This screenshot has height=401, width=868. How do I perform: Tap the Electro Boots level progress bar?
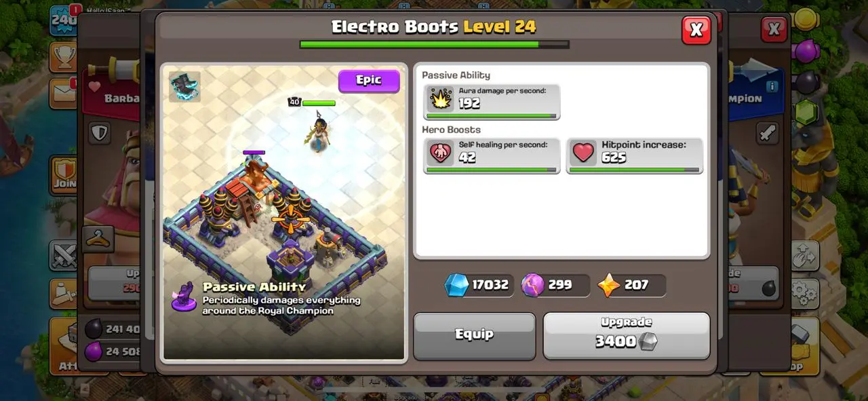tap(434, 45)
